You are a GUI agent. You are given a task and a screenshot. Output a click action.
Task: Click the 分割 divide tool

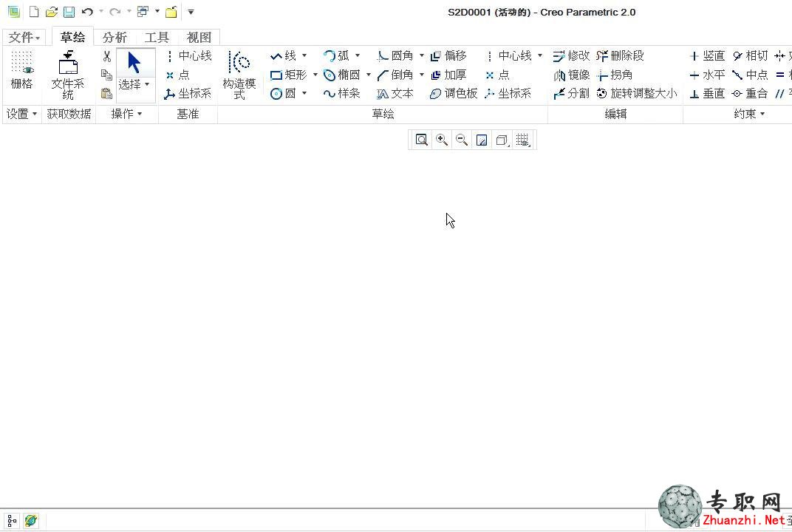coord(571,93)
